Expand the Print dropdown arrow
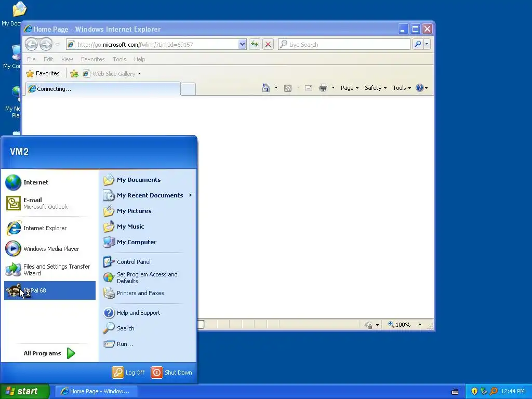Image resolution: width=532 pixels, height=399 pixels. [x=333, y=88]
